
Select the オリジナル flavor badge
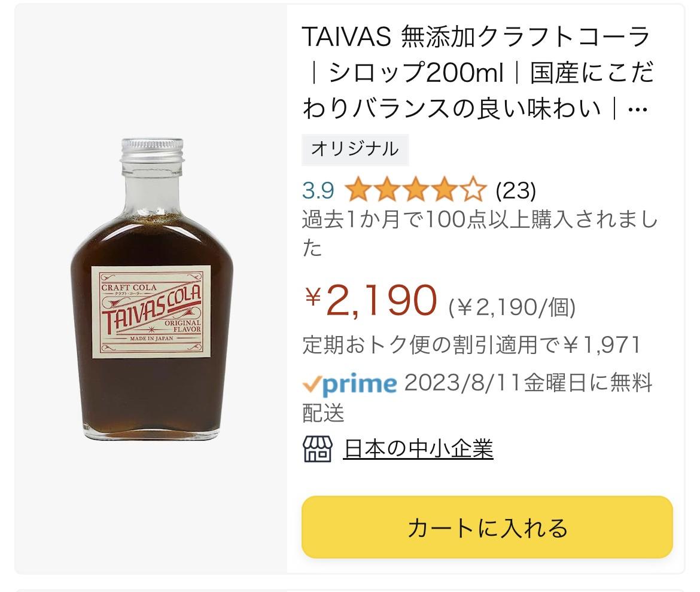click(x=355, y=149)
